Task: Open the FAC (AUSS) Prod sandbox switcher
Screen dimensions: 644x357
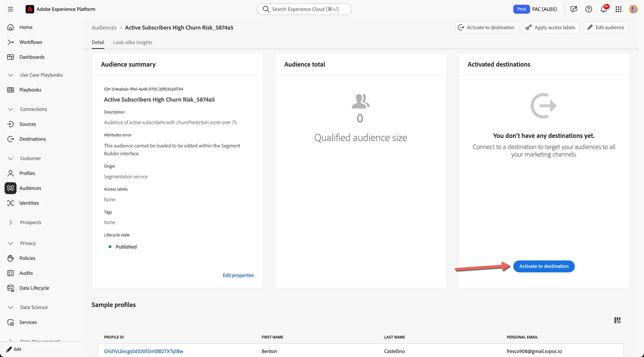Action: click(x=535, y=9)
